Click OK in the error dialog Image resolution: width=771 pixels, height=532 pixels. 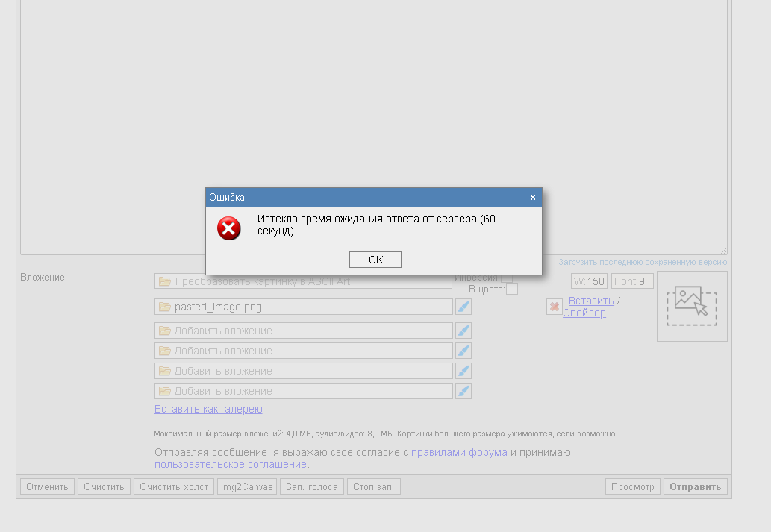point(375,260)
